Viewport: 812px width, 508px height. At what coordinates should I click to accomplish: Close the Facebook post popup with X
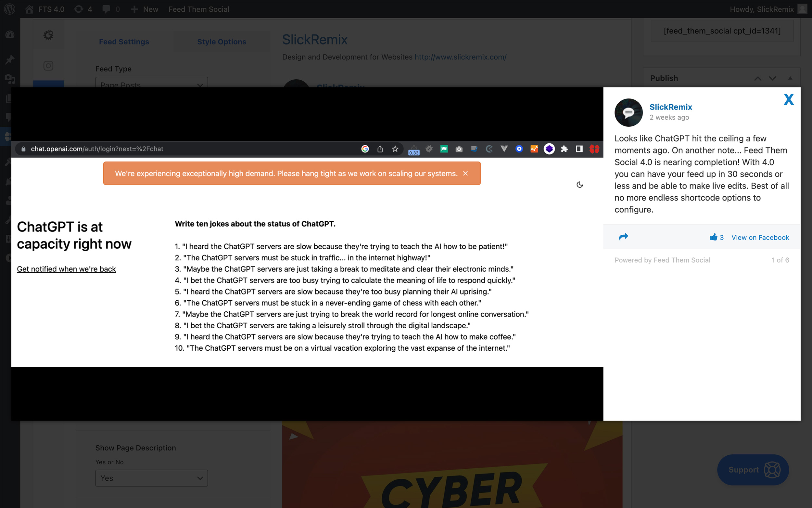pos(789,99)
